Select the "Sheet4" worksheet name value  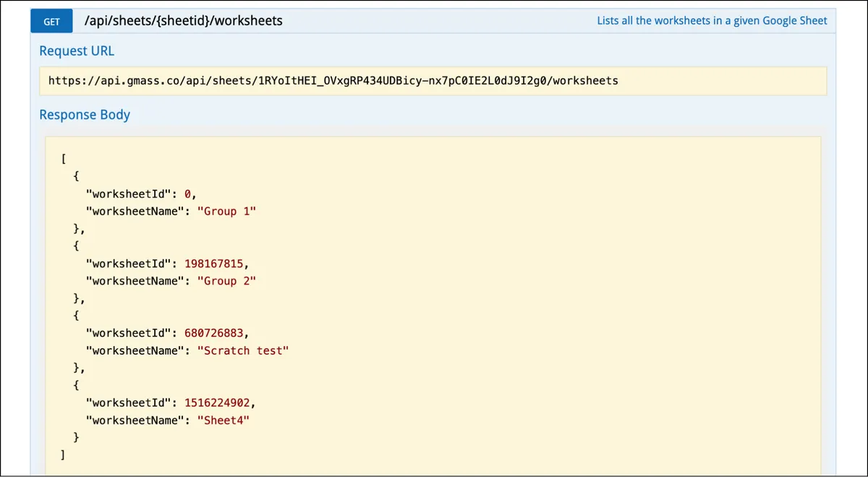point(224,420)
